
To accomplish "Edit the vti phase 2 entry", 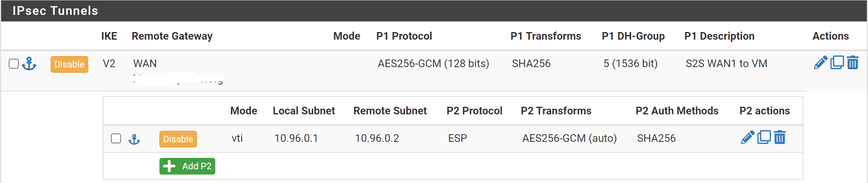I will pos(747,137).
